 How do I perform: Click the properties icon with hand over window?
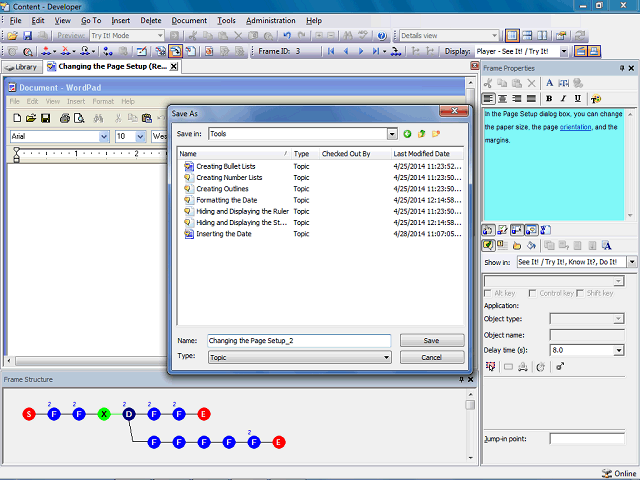point(561,36)
